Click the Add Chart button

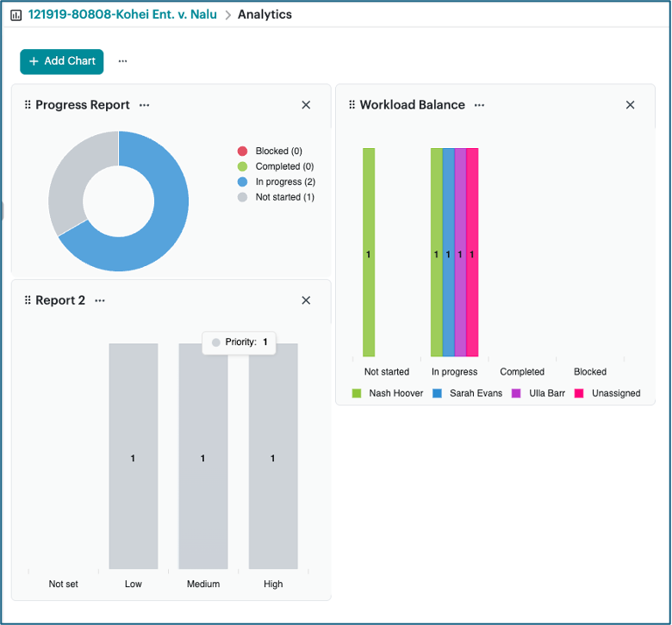(x=62, y=62)
